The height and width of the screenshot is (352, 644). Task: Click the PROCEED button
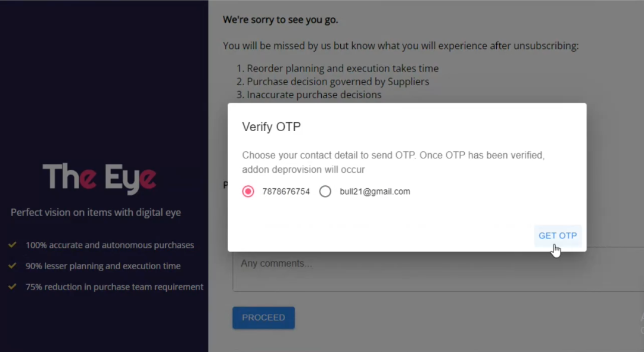pos(263,317)
